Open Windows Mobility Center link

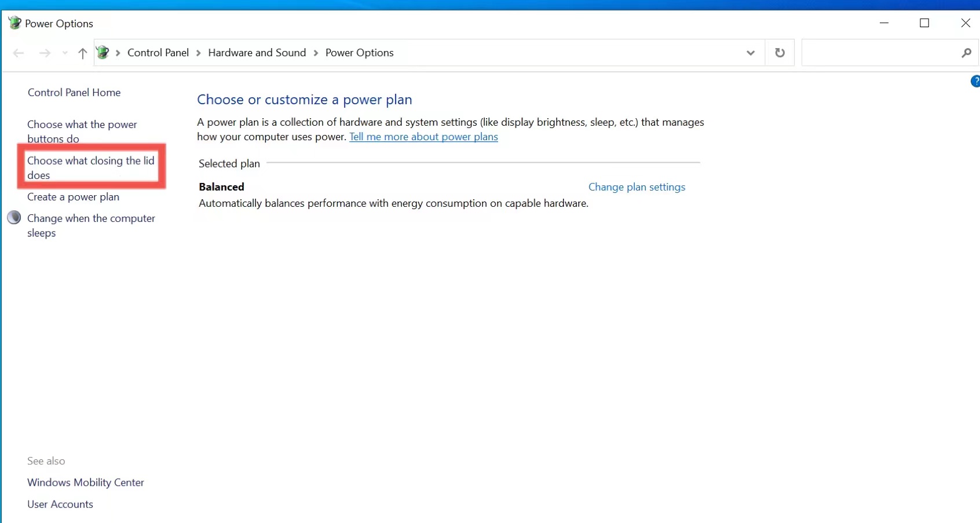pyautogui.click(x=86, y=482)
